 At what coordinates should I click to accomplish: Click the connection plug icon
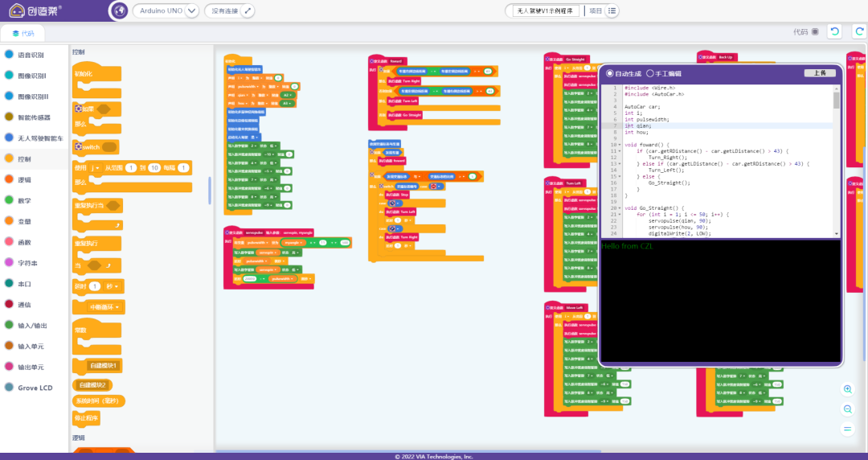click(248, 11)
